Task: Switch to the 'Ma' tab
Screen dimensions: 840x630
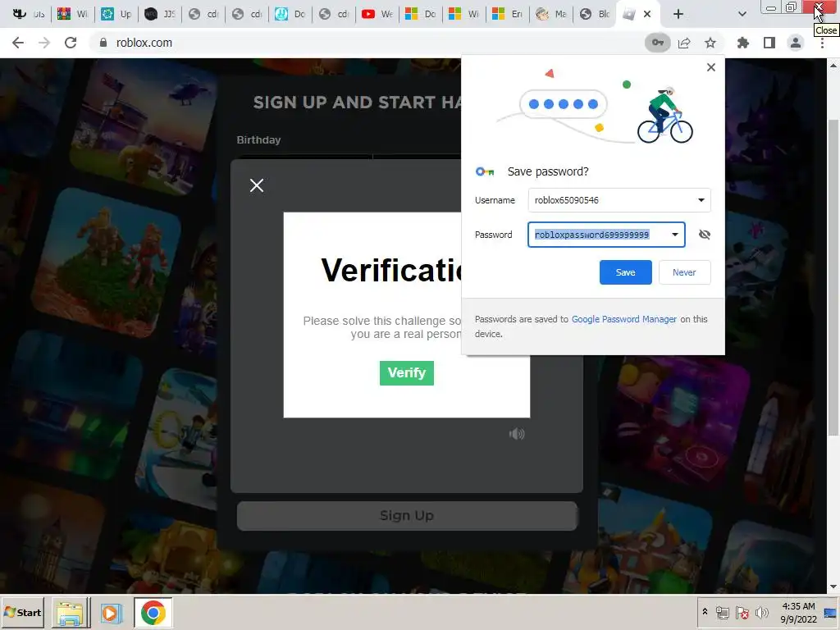Action: 552,14
